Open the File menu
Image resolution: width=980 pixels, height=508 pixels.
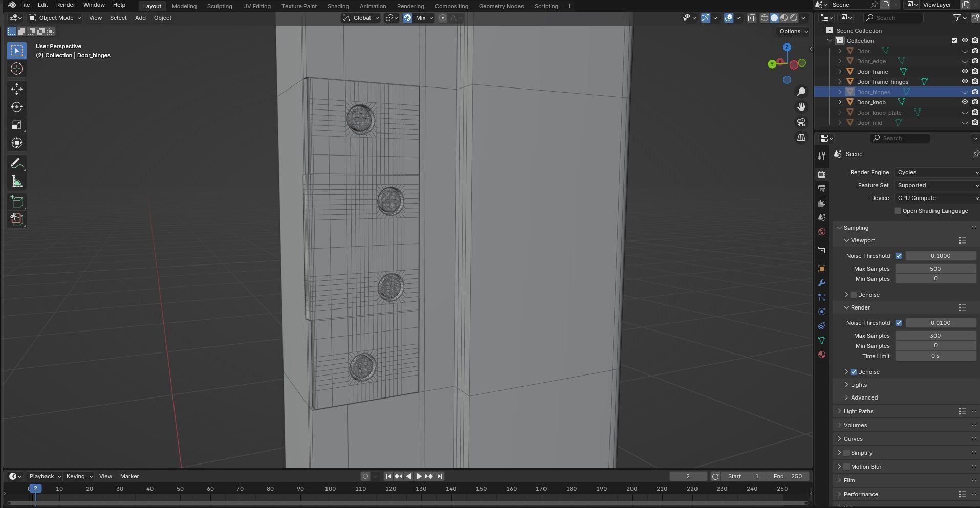tap(25, 5)
